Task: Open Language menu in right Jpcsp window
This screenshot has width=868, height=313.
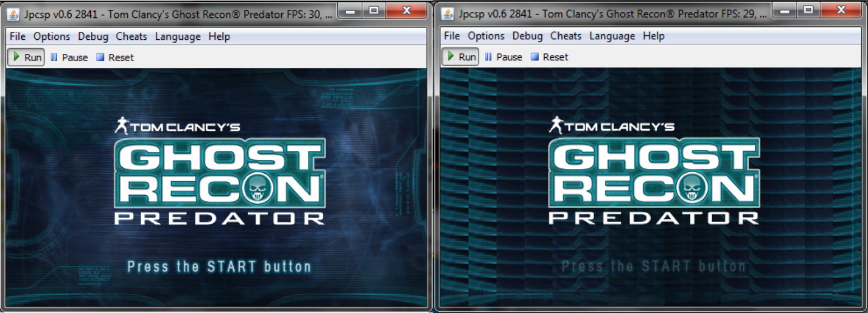Action: (x=612, y=36)
